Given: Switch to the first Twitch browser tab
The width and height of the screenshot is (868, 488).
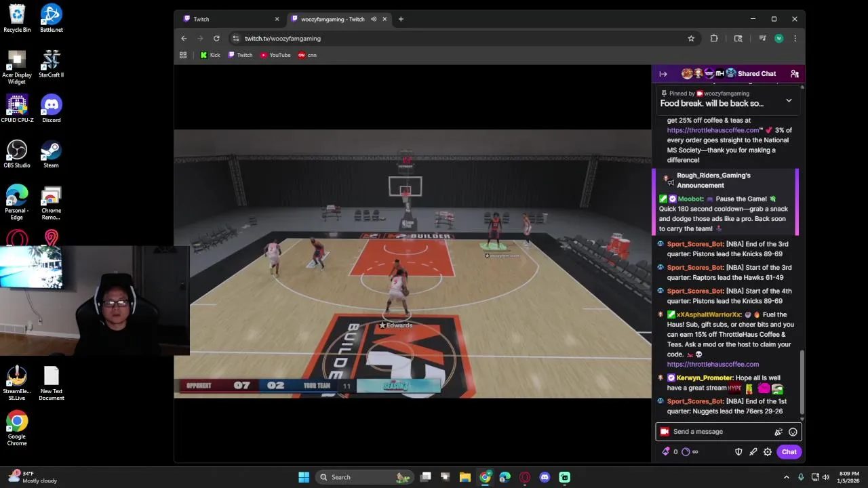Looking at the screenshot, I should [x=231, y=19].
